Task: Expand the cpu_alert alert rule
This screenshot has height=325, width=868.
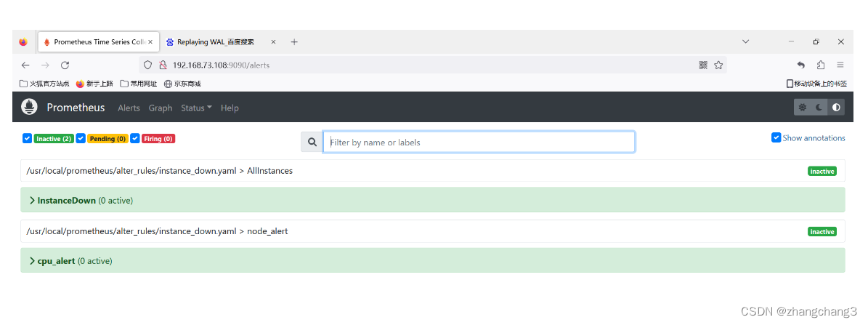Action: click(x=433, y=260)
